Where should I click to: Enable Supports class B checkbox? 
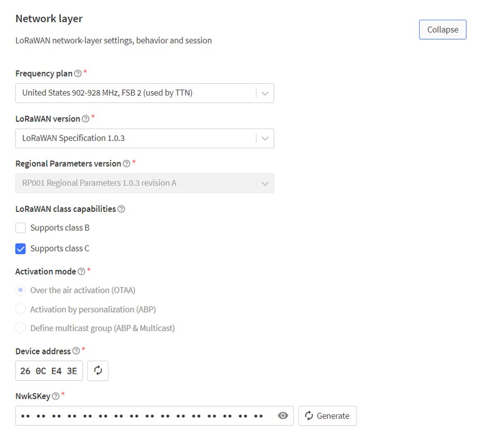21,228
